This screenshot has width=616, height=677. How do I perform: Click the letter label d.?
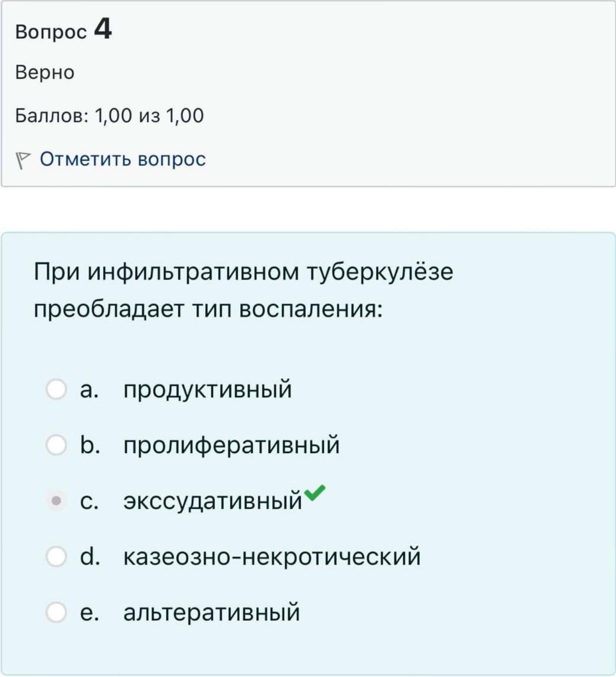pyautogui.click(x=90, y=557)
